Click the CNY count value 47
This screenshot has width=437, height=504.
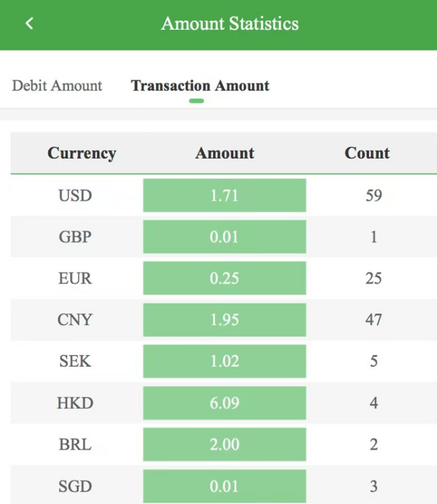[373, 320]
